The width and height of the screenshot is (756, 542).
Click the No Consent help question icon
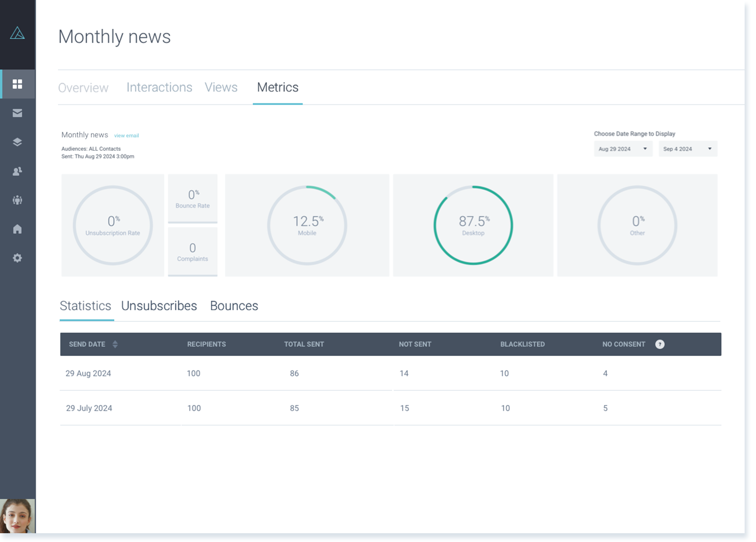[660, 344]
